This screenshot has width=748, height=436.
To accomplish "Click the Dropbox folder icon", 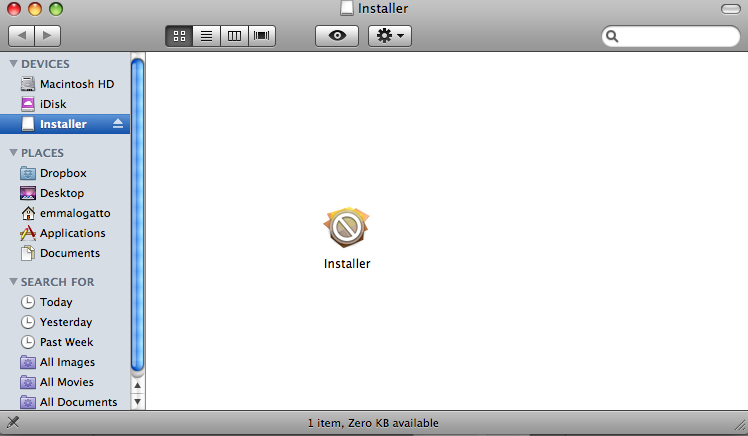I will (28, 173).
